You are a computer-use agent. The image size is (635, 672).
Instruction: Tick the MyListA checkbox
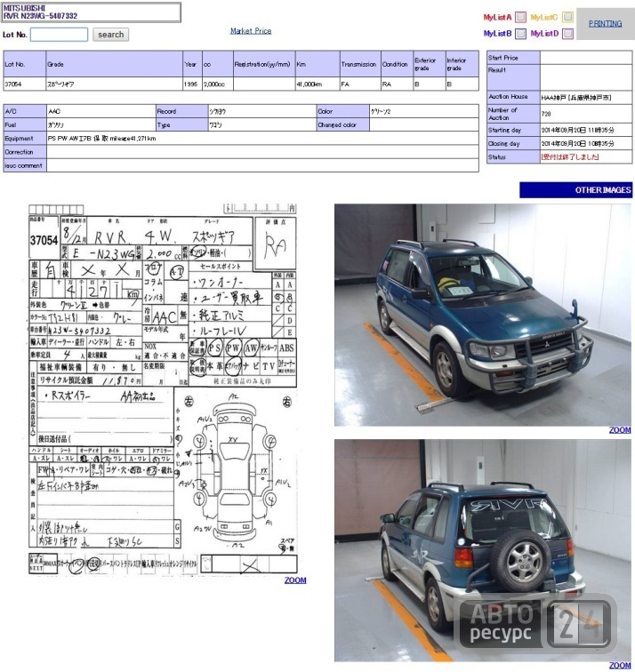pyautogui.click(x=520, y=17)
